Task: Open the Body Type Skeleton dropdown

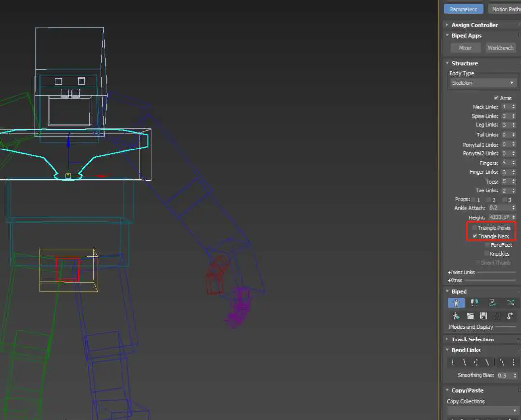Action: point(483,83)
